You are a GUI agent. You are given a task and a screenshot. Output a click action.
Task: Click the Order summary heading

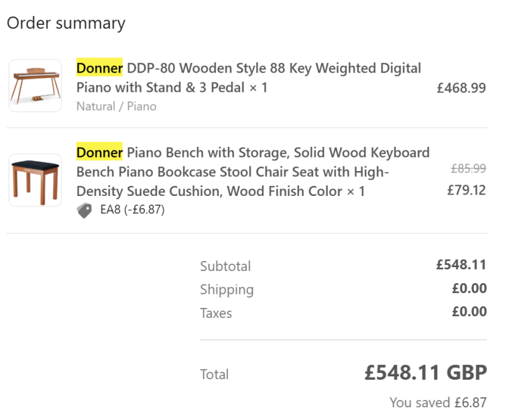tap(66, 23)
